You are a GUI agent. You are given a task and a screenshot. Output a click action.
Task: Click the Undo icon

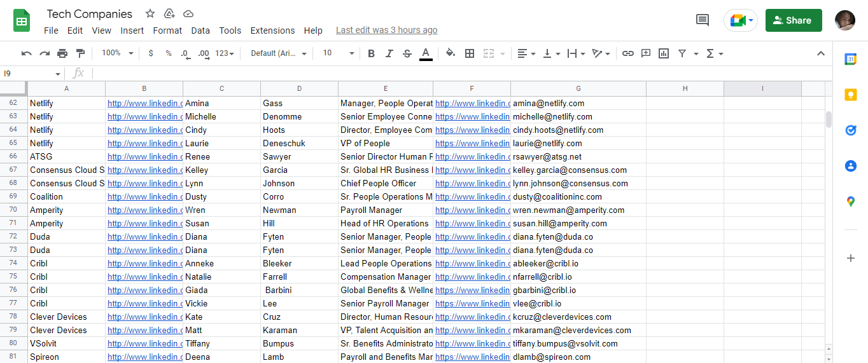[x=26, y=53]
